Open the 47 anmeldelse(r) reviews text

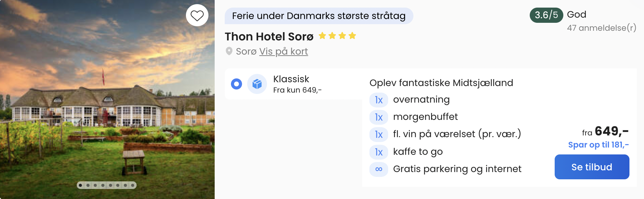(601, 28)
